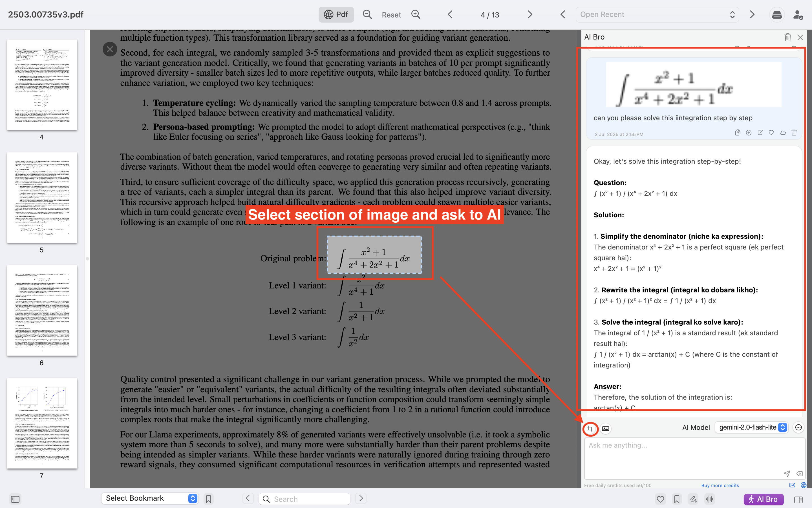Dismiss the selection overlay with X circle

point(110,49)
